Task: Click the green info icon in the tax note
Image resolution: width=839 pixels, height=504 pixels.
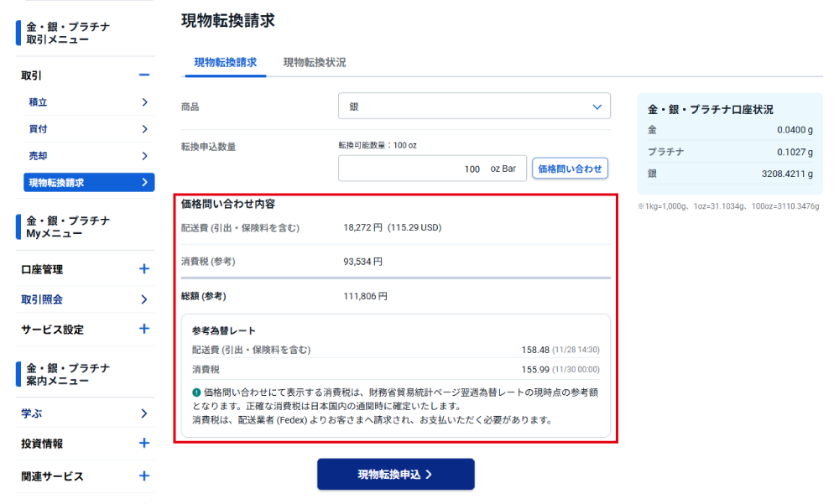Action: 196,392
